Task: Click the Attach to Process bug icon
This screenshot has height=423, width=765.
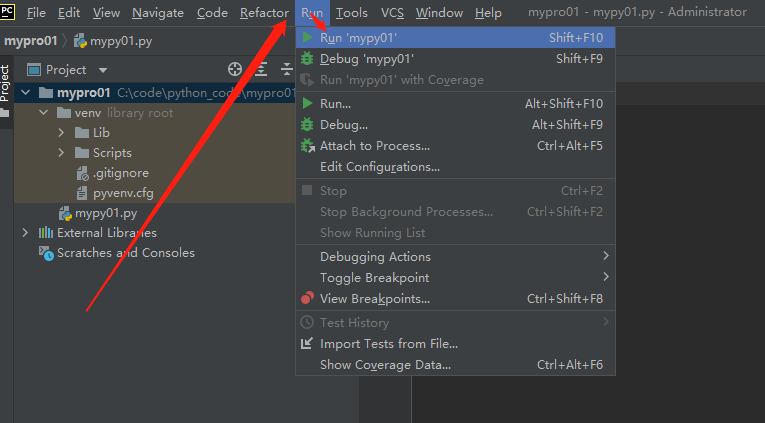Action: point(307,145)
